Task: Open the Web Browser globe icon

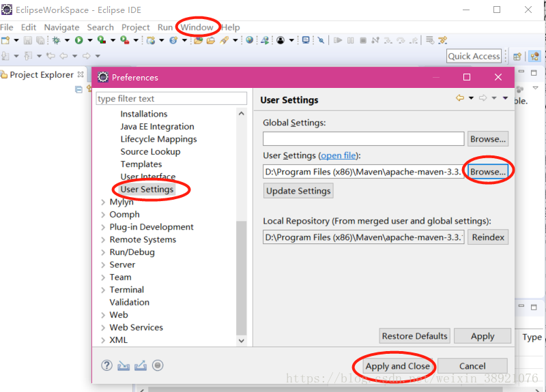Action: point(249,40)
